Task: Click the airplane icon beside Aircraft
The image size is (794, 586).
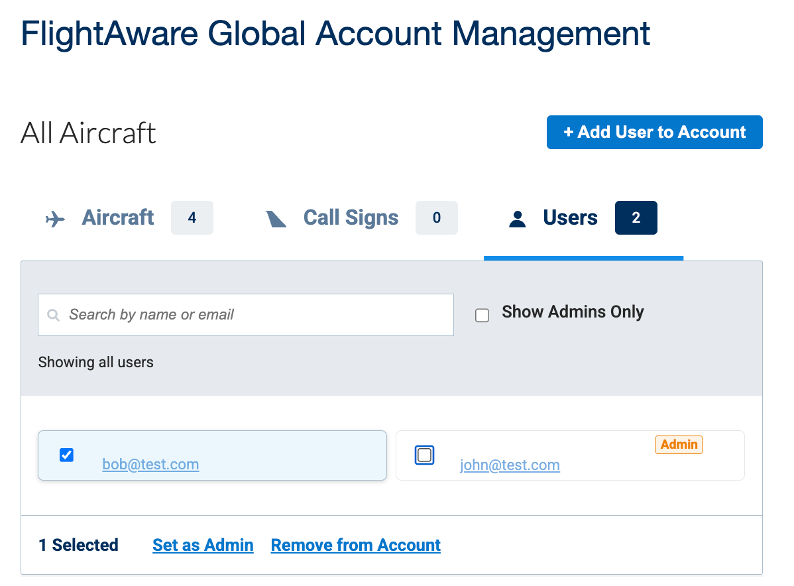Action: (55, 219)
